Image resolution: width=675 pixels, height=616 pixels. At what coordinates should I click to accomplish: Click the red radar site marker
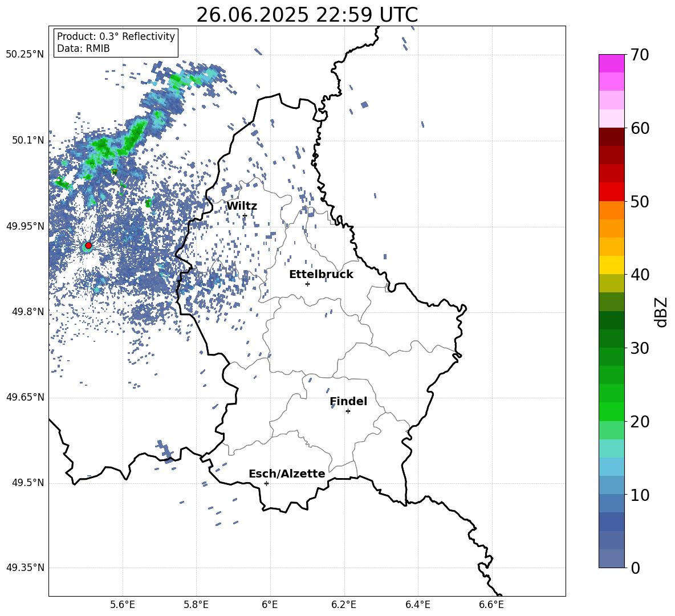(88, 246)
